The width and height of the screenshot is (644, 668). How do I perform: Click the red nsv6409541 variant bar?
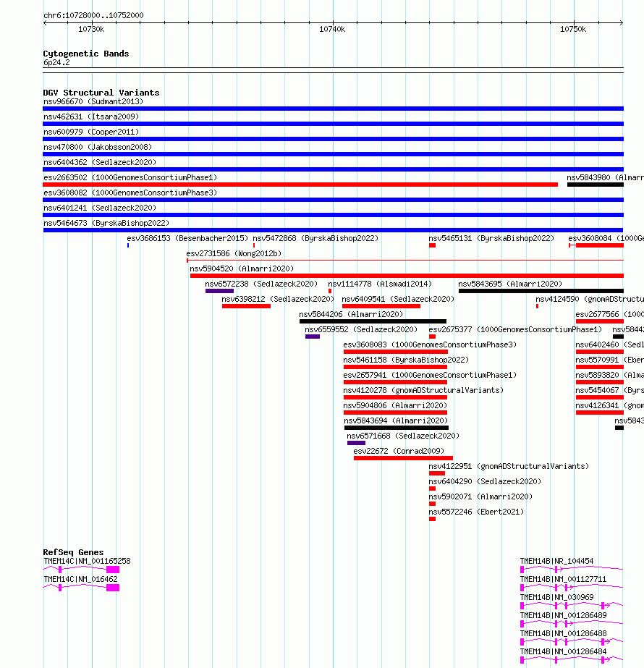point(381,306)
